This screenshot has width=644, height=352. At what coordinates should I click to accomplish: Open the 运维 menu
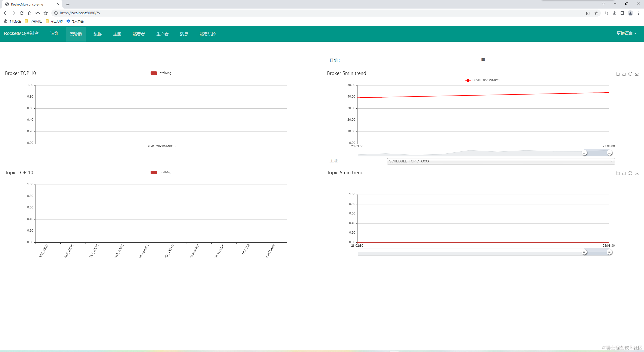click(x=54, y=33)
